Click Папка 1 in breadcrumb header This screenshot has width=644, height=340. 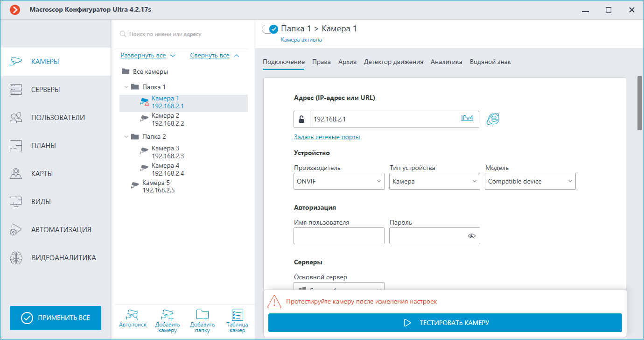click(x=296, y=28)
